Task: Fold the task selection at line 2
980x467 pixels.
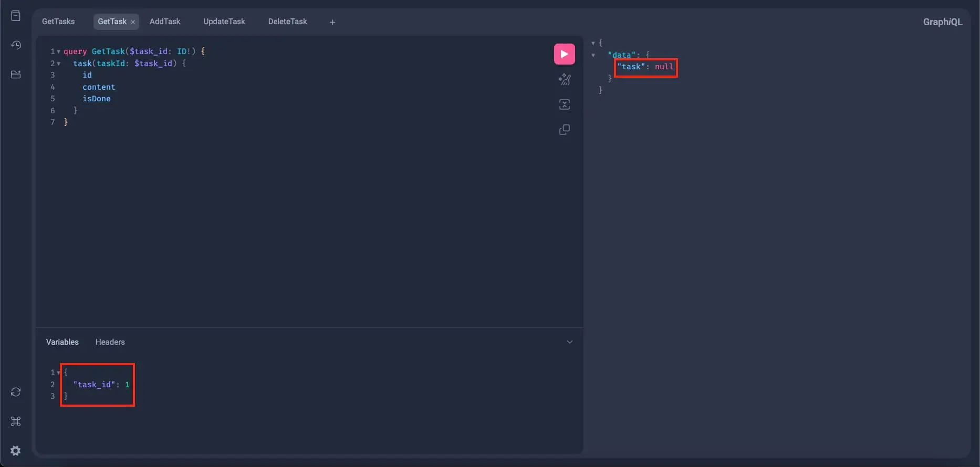Action: (58, 63)
